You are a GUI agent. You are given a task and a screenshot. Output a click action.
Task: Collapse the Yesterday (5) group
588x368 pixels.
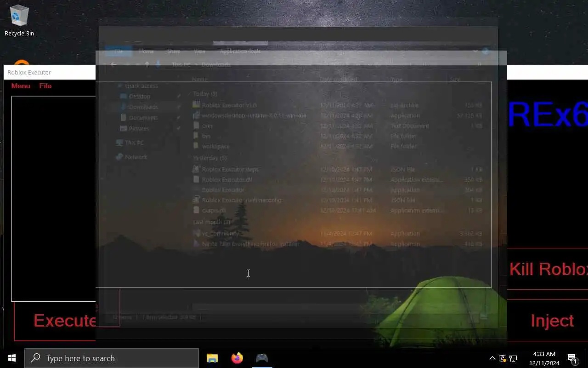210,158
